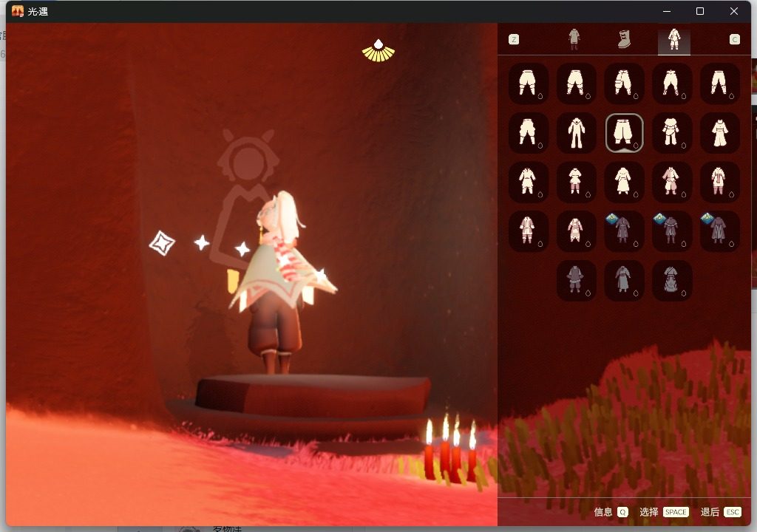Maximize the 光遇 game window
Image resolution: width=757 pixels, height=532 pixels.
(700, 11)
